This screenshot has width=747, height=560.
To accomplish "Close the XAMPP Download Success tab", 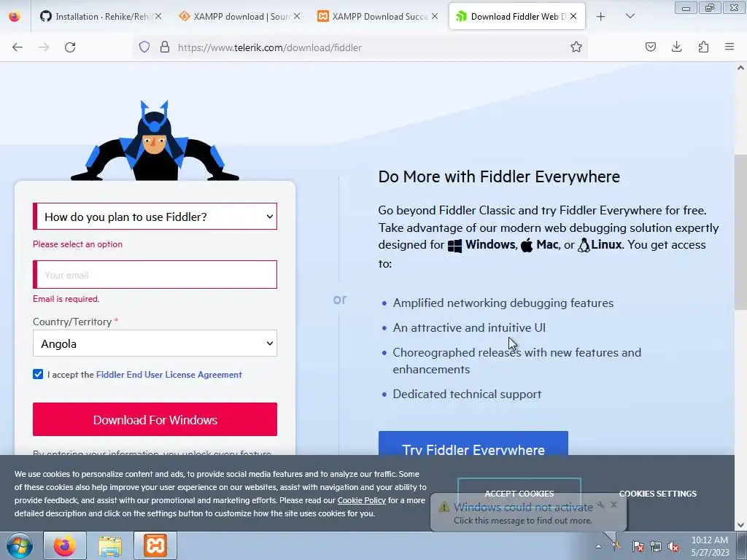I will pos(435,16).
